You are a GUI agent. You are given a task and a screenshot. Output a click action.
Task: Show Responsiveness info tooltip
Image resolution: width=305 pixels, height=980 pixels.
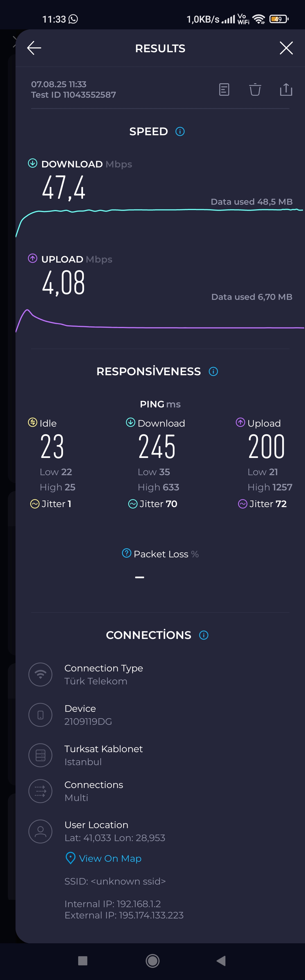pyautogui.click(x=213, y=371)
